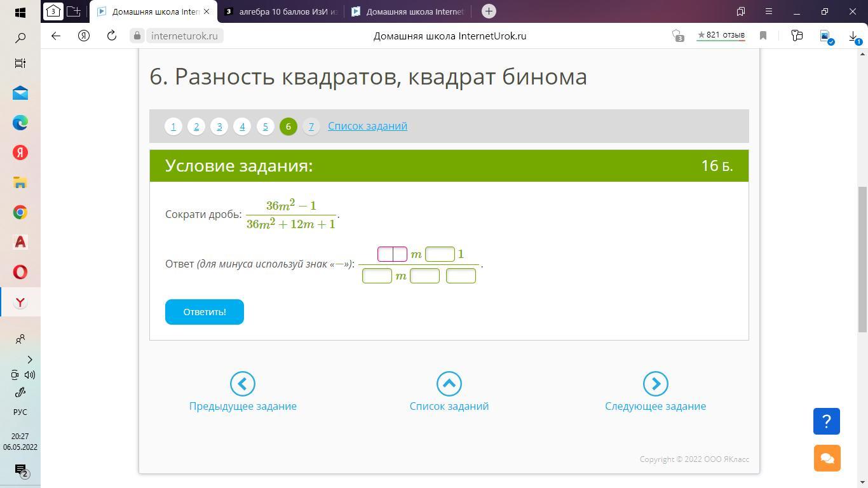The width and height of the screenshot is (868, 488).
Task: Focus the last denominator field
Action: pyautogui.click(x=461, y=276)
